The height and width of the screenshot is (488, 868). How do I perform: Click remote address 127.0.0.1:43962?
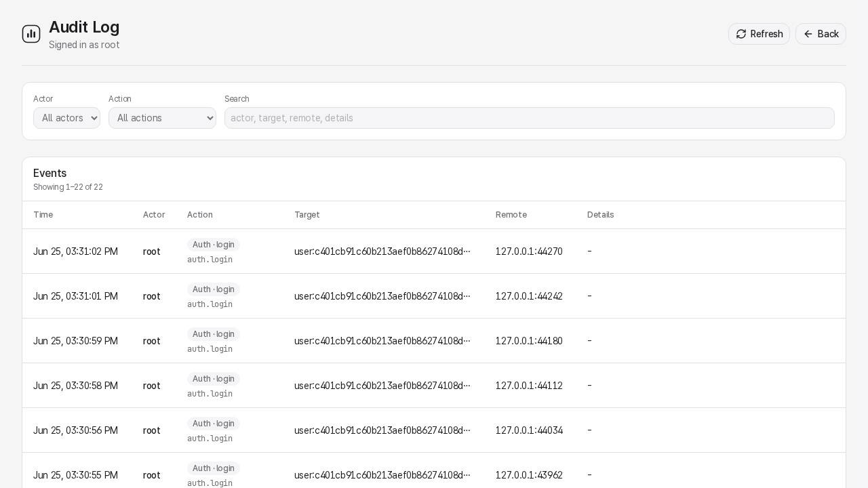pos(529,475)
